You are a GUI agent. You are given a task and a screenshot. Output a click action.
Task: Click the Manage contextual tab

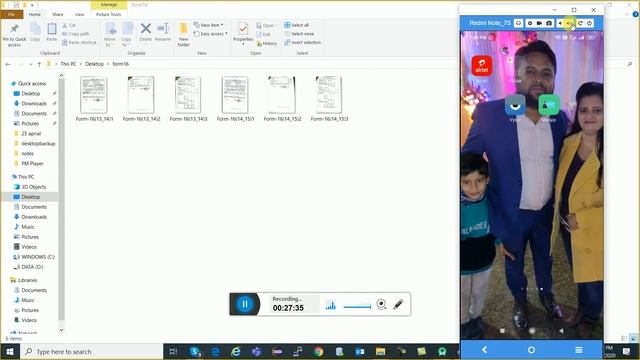[109, 4]
